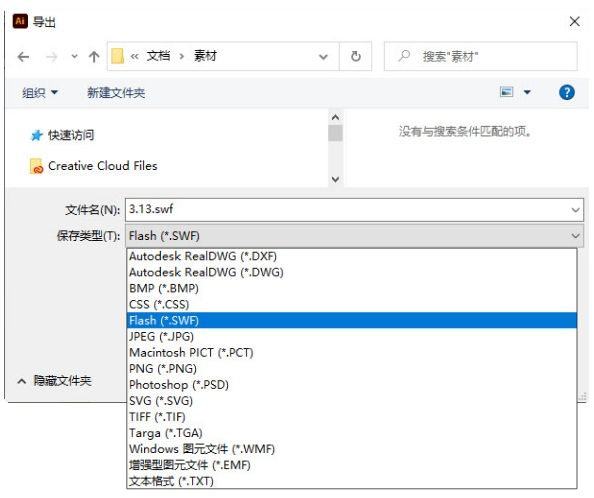Go back with the left arrow
The height and width of the screenshot is (498, 594).
pyautogui.click(x=23, y=57)
